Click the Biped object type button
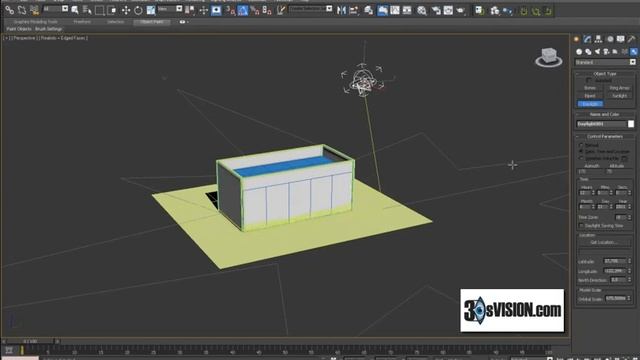Image resolution: width=640 pixels, height=360 pixels. (x=590, y=96)
